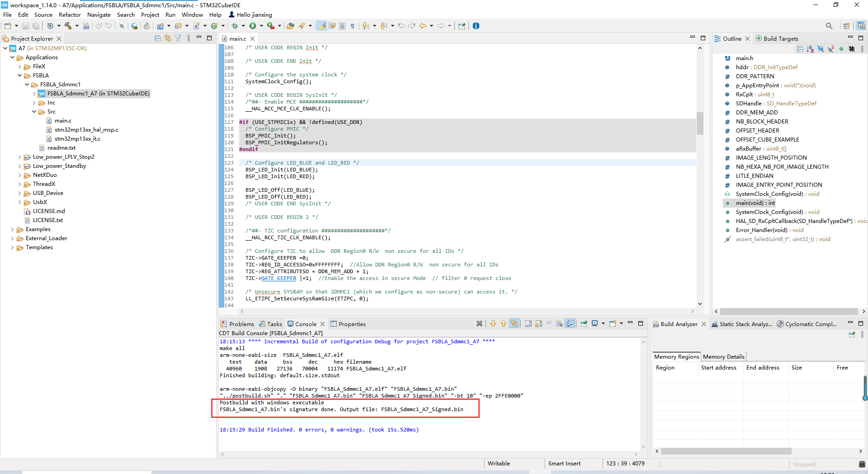Expand the Inc folder under FSBLA_Sdmmc1_A7
This screenshot has height=474, width=868.
(34, 103)
